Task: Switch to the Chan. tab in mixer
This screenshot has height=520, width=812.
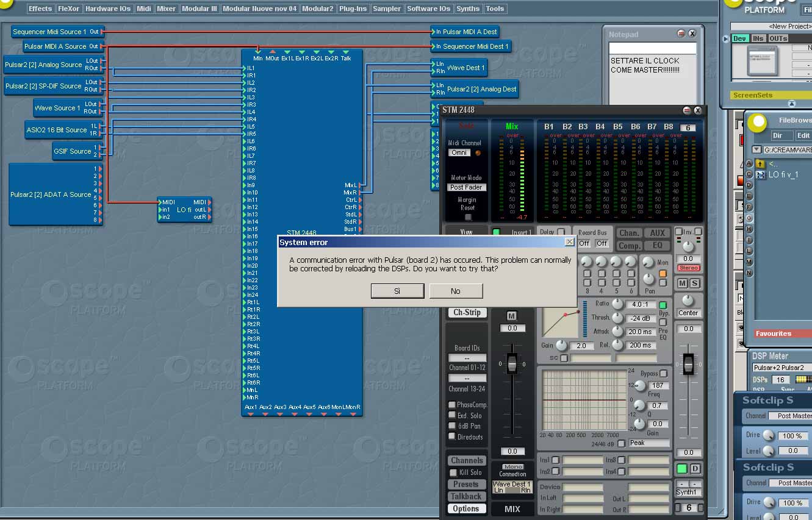Action: (629, 233)
